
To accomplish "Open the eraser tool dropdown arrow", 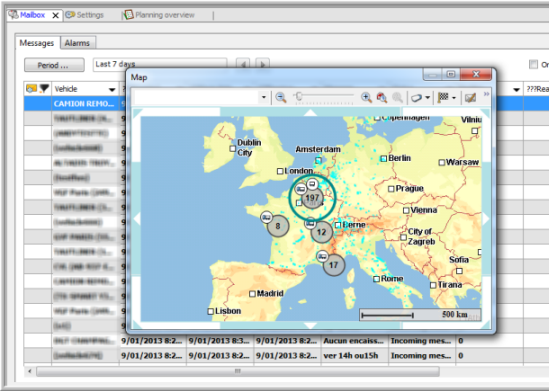I will tap(428, 98).
